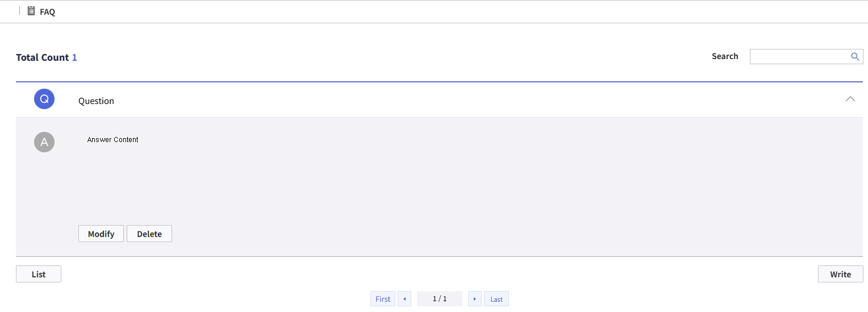
Task: Click the Answer Content text
Action: [113, 139]
